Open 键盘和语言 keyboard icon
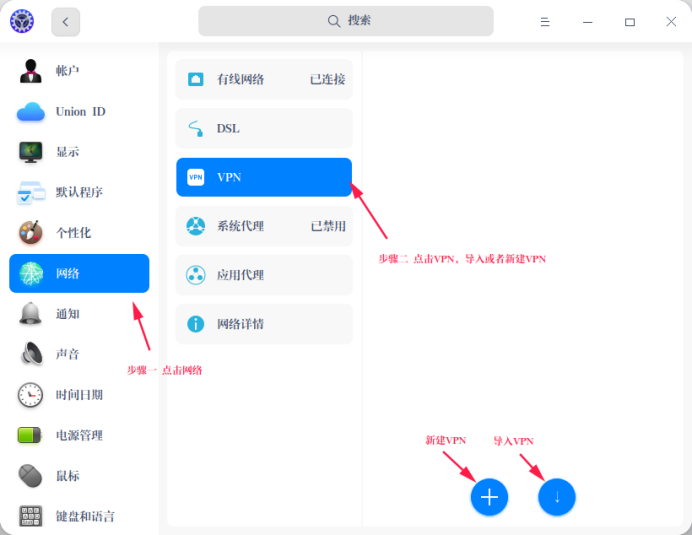This screenshot has height=535, width=692. [30, 516]
